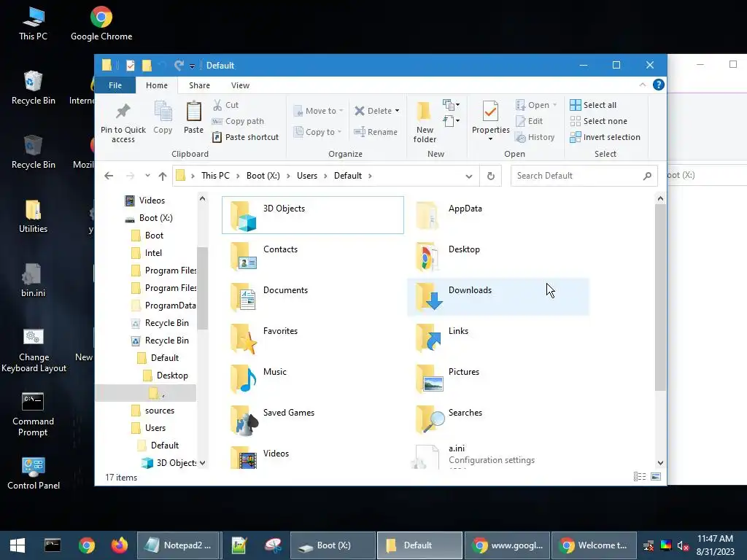The image size is (747, 560).
Task: Open the File menu tab
Action: (115, 85)
